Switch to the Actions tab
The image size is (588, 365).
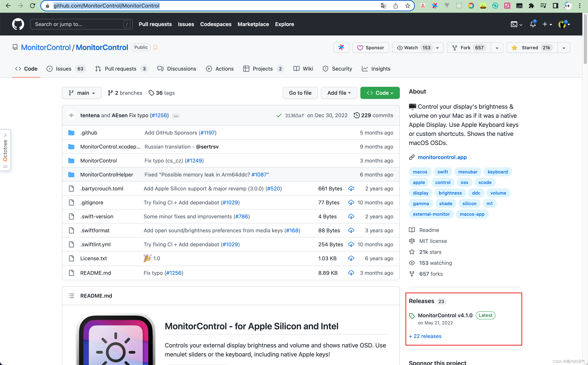pos(220,69)
